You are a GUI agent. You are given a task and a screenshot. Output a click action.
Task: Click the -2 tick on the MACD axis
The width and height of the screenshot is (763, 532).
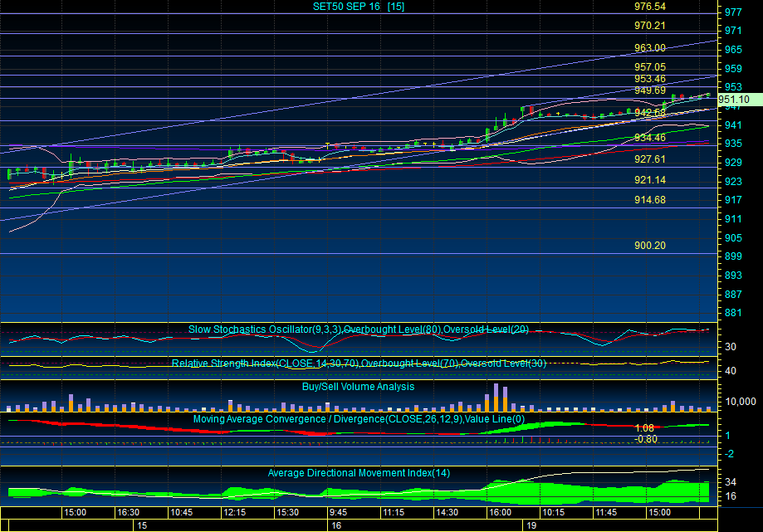730,454
